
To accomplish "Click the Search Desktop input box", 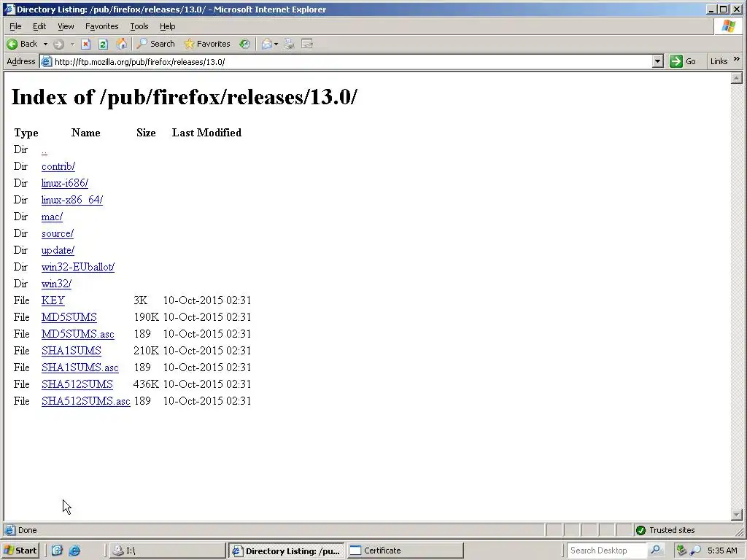I will (x=608, y=551).
